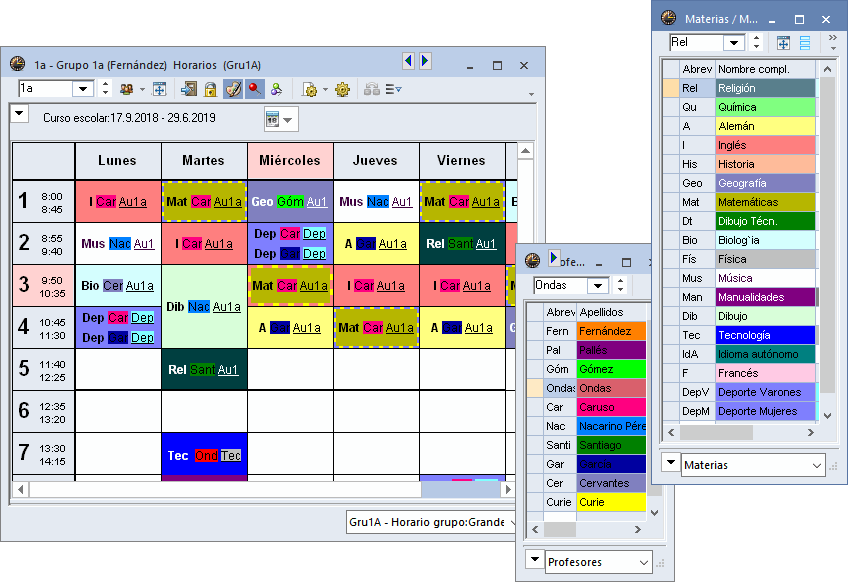Click the stepper arrows next to the Rel combo box

point(757,42)
